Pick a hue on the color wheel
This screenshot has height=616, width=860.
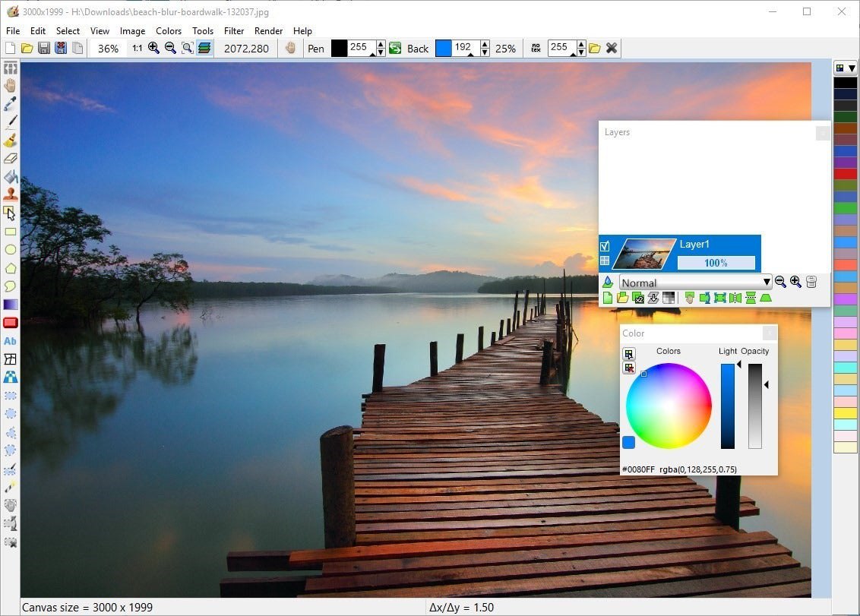[669, 406]
